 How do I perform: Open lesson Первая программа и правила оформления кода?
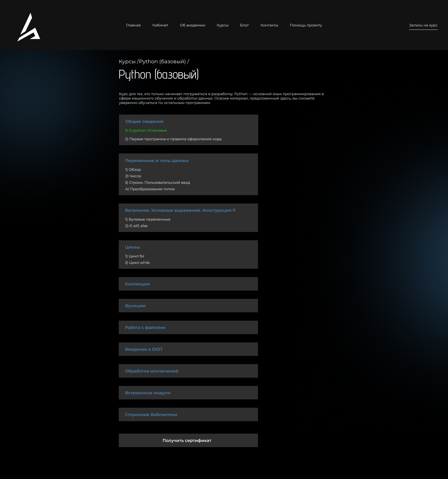(173, 139)
